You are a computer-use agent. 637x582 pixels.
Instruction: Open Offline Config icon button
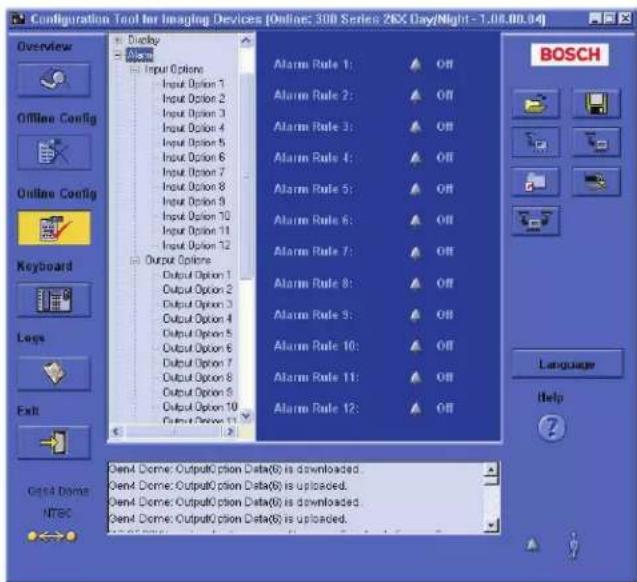54,152
